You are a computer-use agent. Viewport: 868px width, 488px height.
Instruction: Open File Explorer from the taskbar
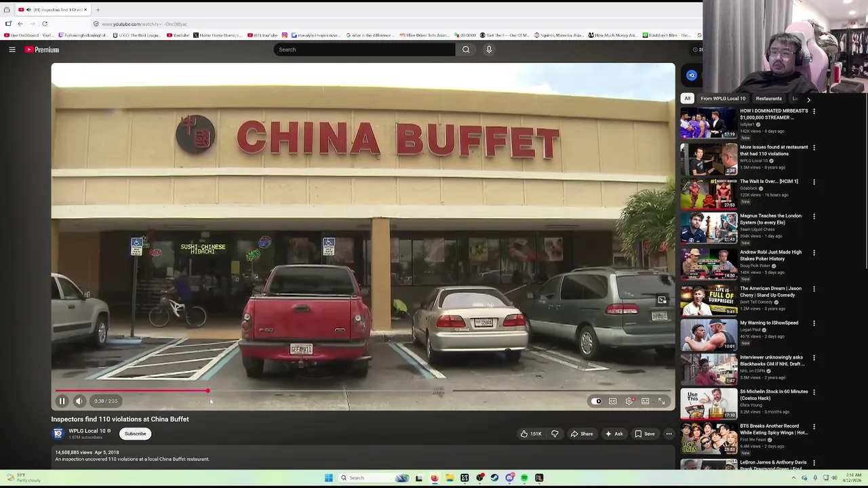click(x=449, y=478)
